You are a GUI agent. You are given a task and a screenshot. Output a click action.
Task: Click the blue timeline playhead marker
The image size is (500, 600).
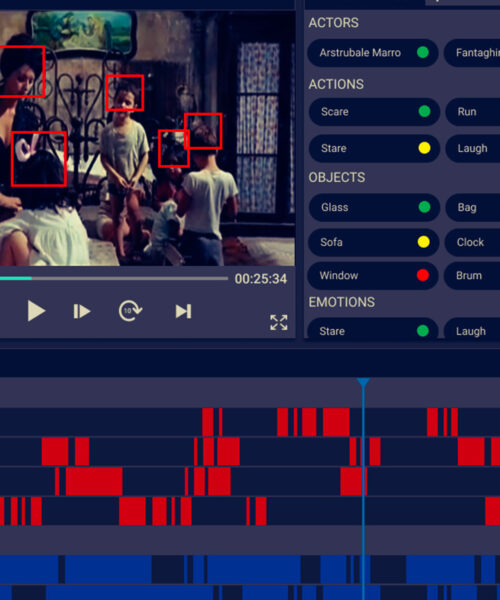point(363,382)
